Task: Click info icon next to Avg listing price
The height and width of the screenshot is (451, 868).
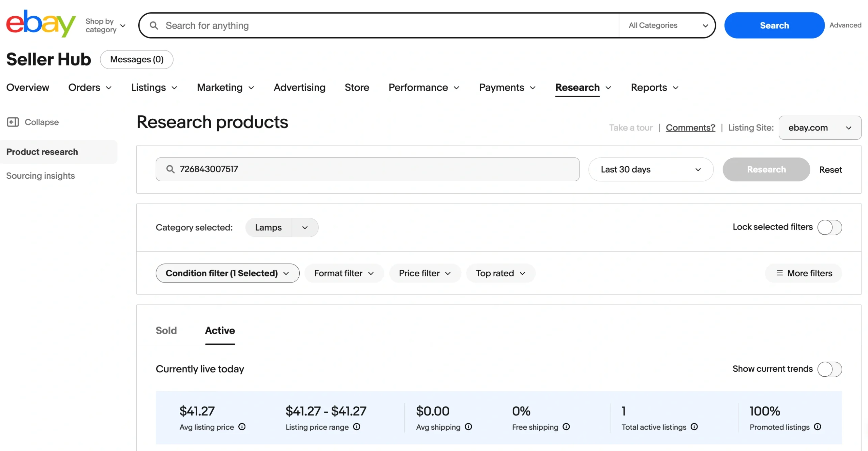Action: coord(242,427)
